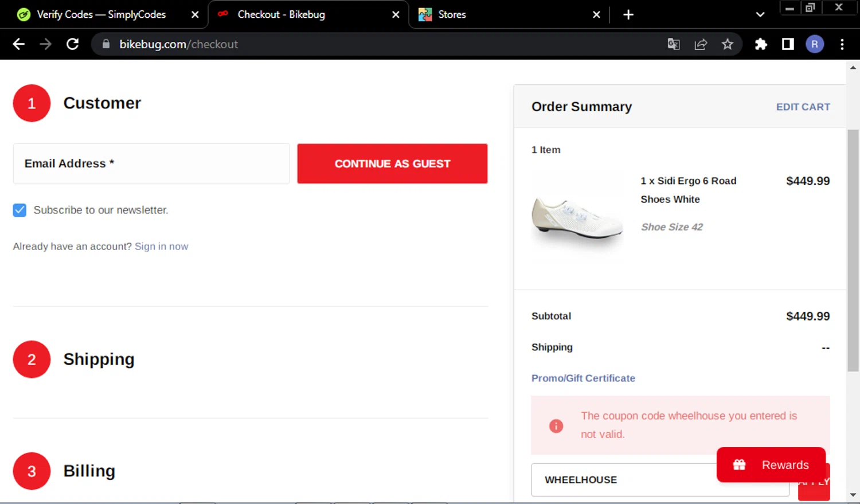Click the Bikebug tab favicon
The image size is (860, 504).
click(223, 14)
